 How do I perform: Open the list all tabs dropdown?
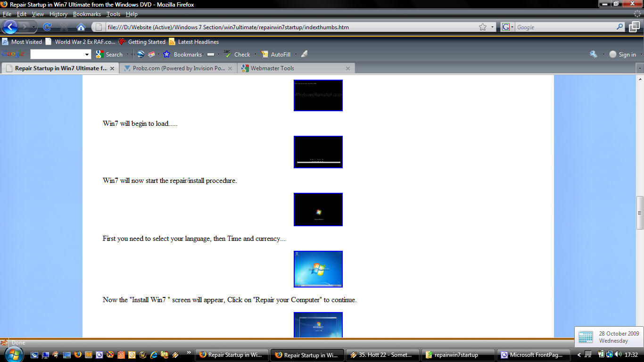click(x=639, y=68)
